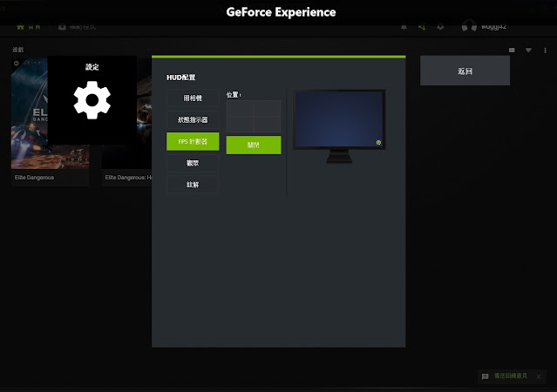
Task: Choose the bottom-right position quadrant
Action: (267, 125)
